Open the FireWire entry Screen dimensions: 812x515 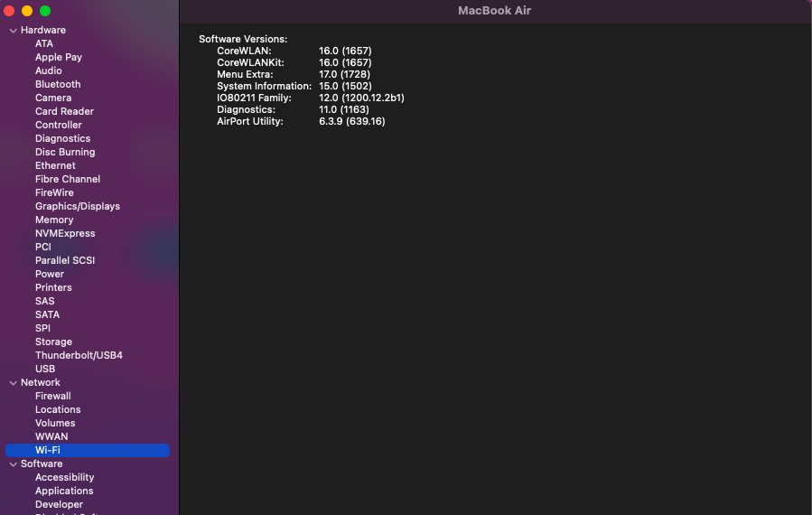tap(54, 192)
